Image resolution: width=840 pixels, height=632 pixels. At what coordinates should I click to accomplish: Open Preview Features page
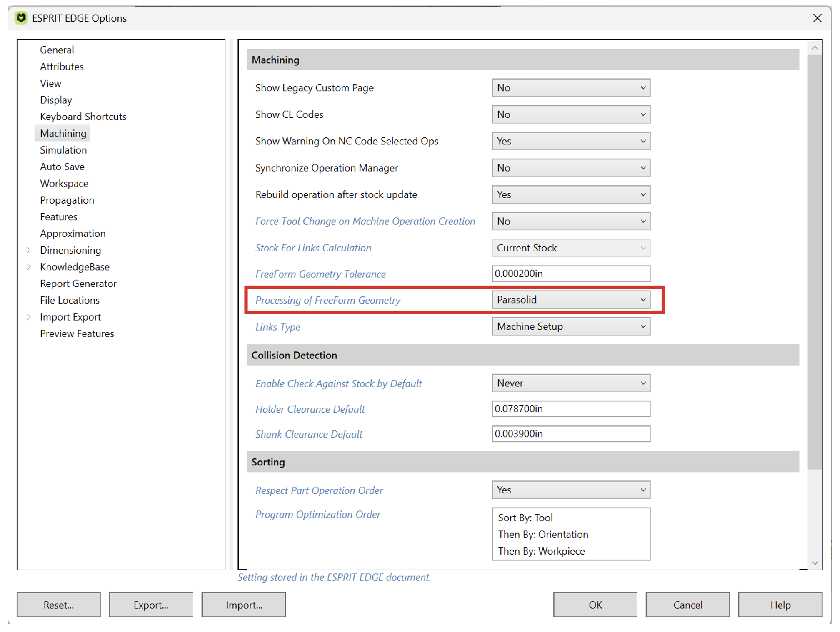click(x=77, y=333)
